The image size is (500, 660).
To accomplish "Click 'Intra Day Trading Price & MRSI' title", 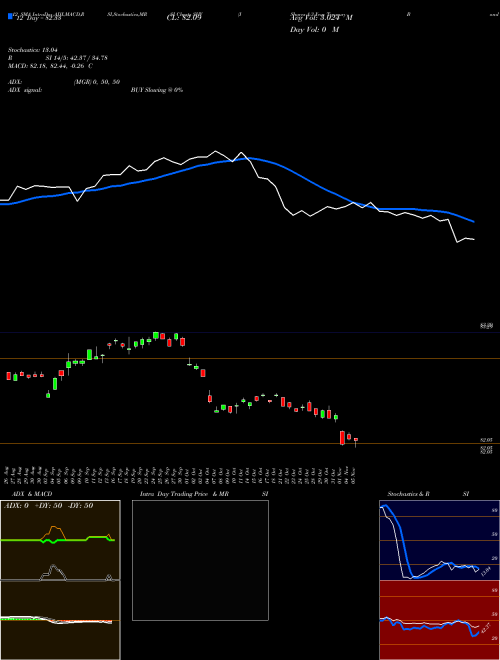I will [x=204, y=494].
